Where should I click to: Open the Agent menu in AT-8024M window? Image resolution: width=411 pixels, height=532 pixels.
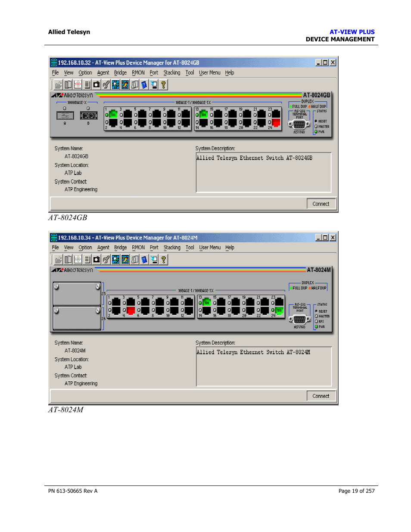103,248
